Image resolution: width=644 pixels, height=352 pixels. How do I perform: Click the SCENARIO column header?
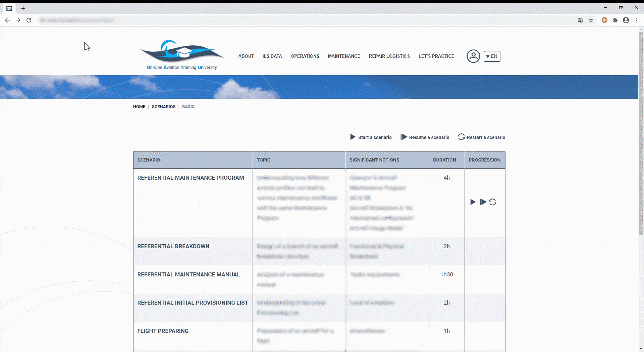coord(193,160)
